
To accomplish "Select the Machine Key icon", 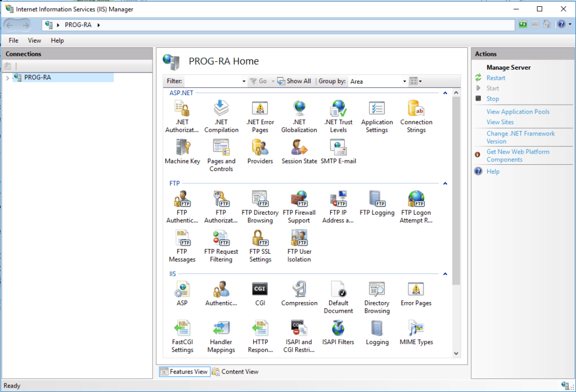I will pos(182,152).
